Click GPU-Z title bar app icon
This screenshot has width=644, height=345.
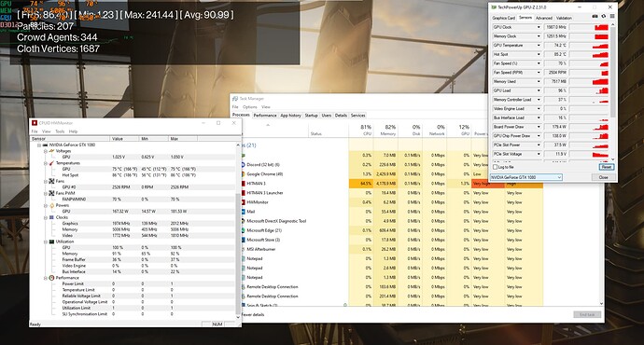coord(494,7)
